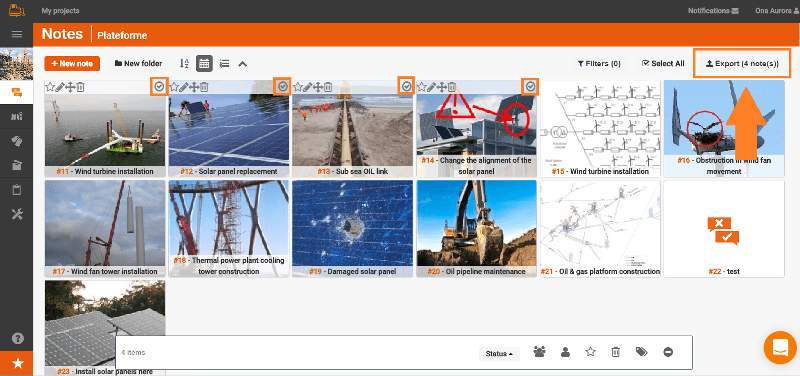Open the clipboard forms icon in the sidebar
800x376 pixels.
point(17,190)
